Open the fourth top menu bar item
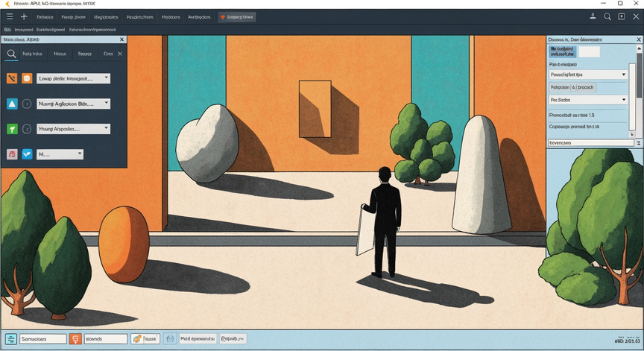The height and width of the screenshot is (351, 644). tap(139, 17)
